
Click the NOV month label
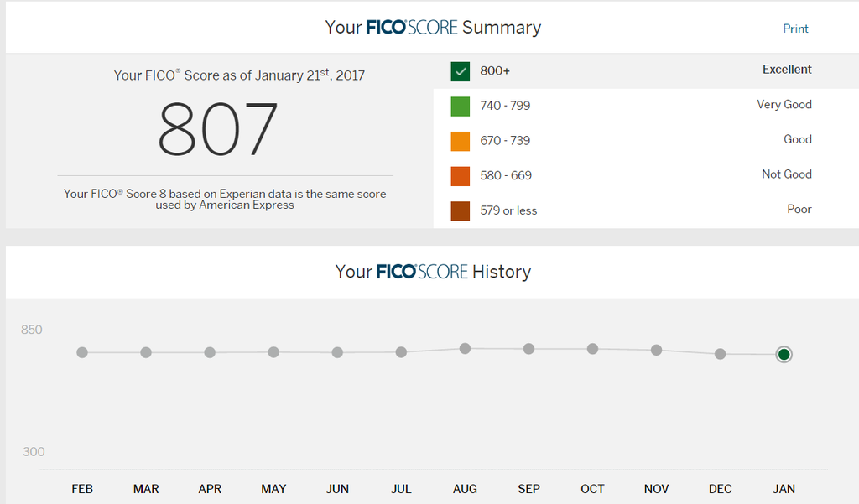click(656, 489)
